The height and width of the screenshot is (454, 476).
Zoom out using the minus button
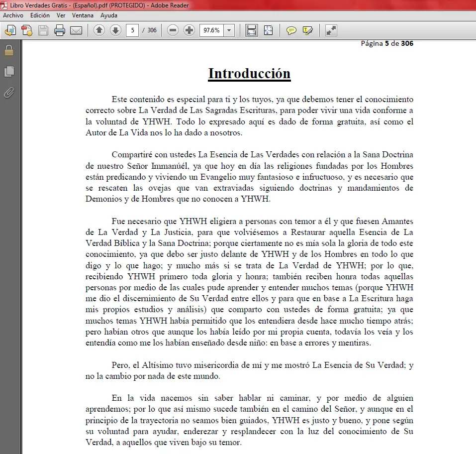coord(173,30)
